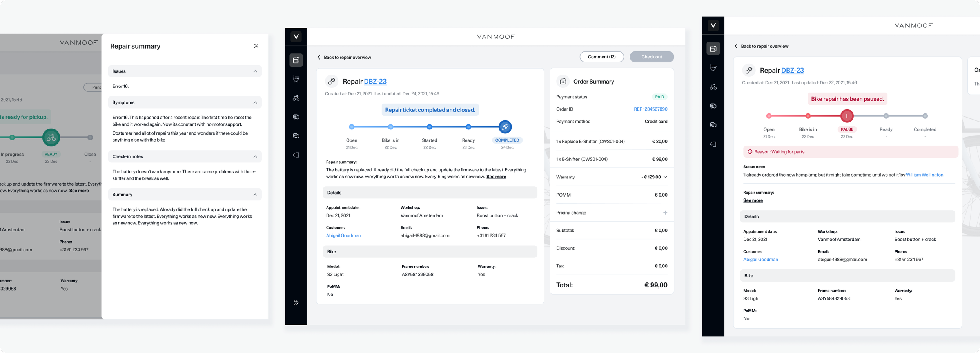Click the Check out button
Viewport: 980px width, 353px height.
click(x=652, y=57)
